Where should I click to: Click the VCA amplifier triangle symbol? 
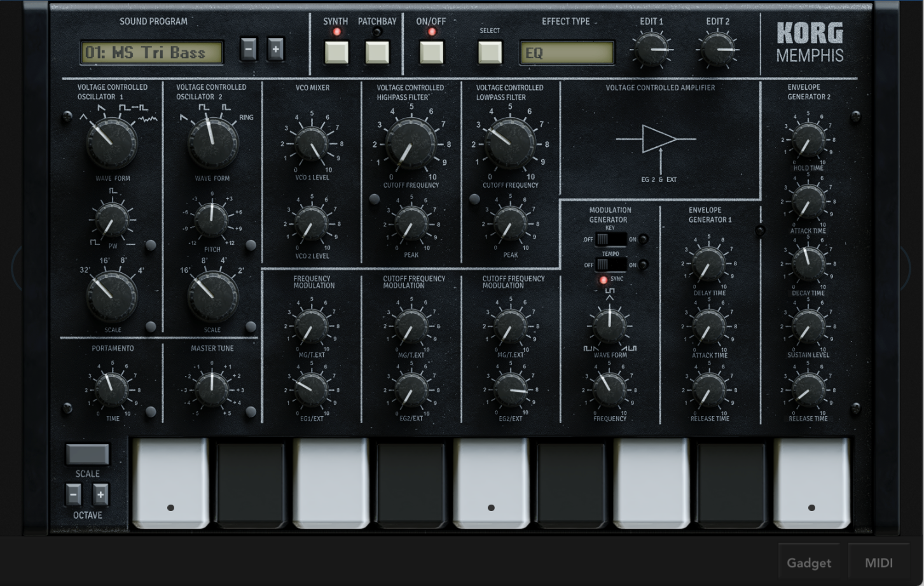tap(659, 139)
